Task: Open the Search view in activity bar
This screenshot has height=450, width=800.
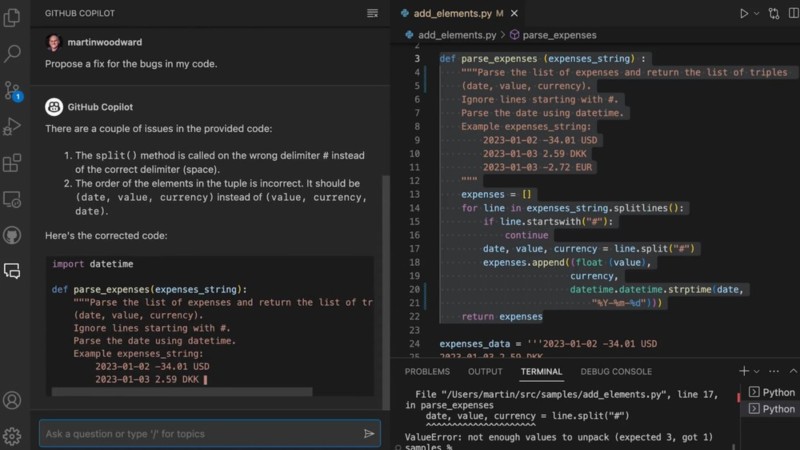Action: point(12,53)
